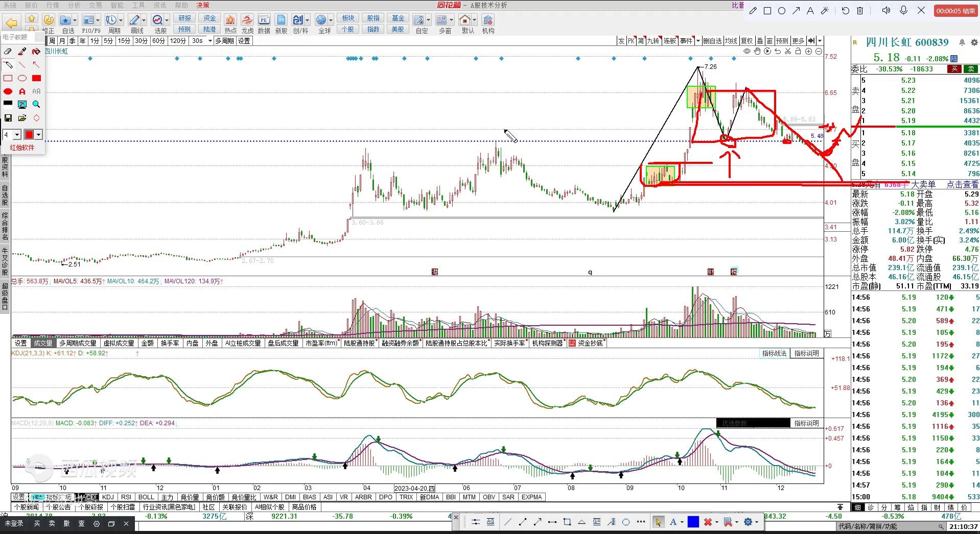The height and width of the screenshot is (534, 980).
Task: Click the zoom-in plus circle icon above chart
Action: (808, 51)
